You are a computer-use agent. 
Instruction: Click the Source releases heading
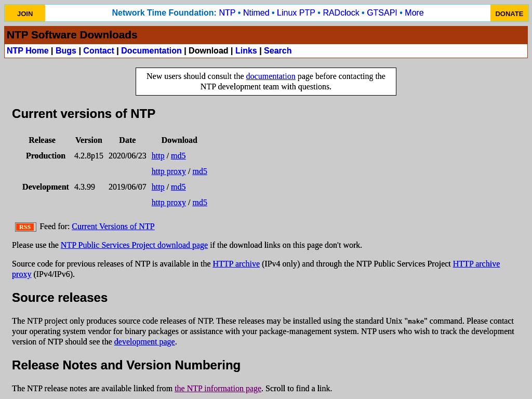(60, 298)
